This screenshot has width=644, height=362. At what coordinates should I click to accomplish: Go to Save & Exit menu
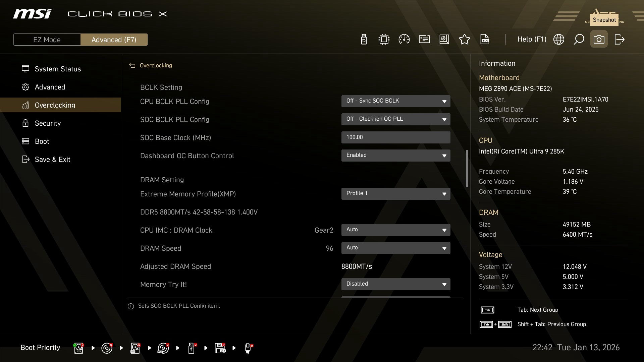coord(52,159)
